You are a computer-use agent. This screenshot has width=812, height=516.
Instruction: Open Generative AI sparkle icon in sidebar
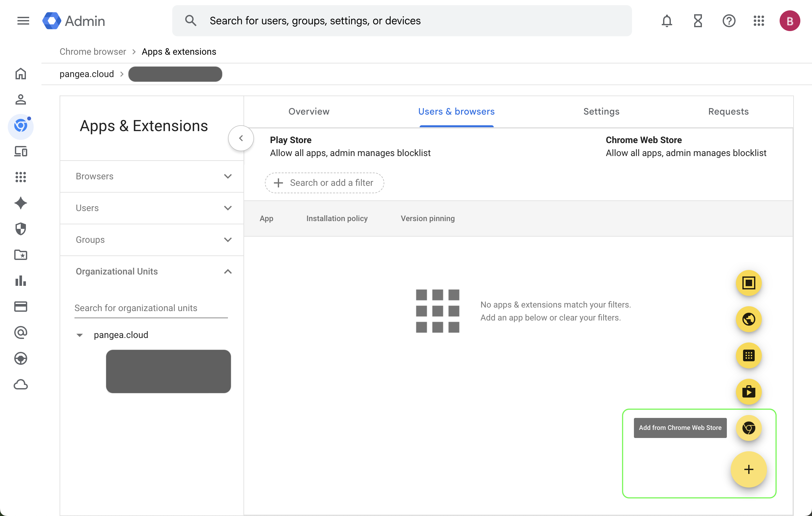(x=21, y=203)
